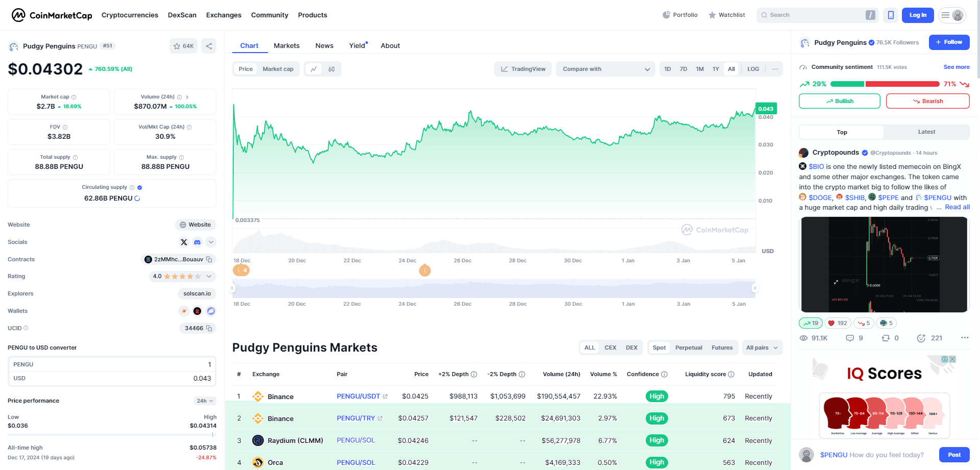Open Binance PENGU/USDT external link icon
This screenshot has height=470, width=980.
[x=385, y=397]
